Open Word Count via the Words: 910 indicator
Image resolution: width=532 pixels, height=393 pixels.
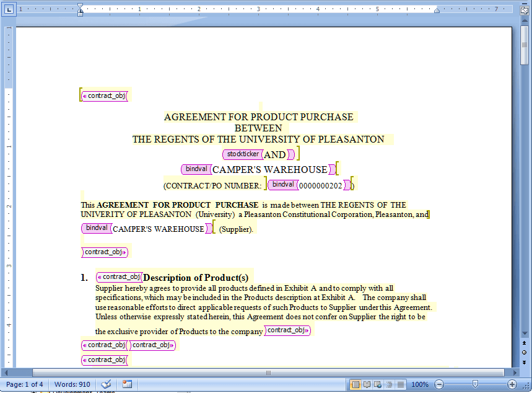click(x=72, y=384)
